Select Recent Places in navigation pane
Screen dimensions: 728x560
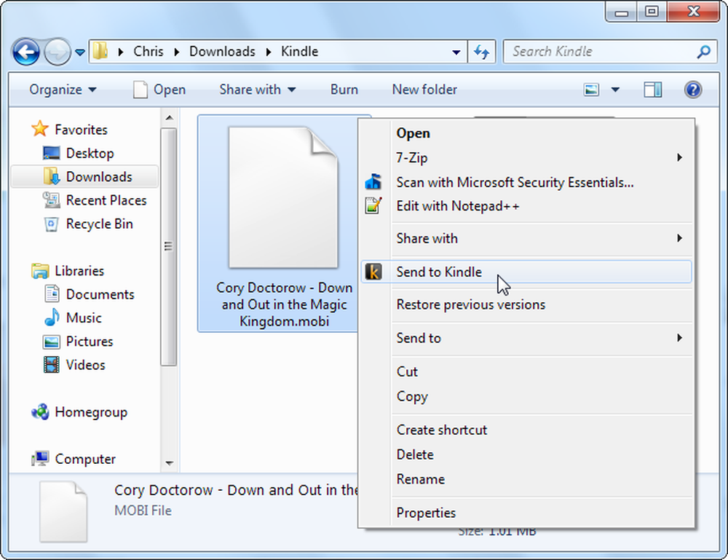click(x=95, y=200)
